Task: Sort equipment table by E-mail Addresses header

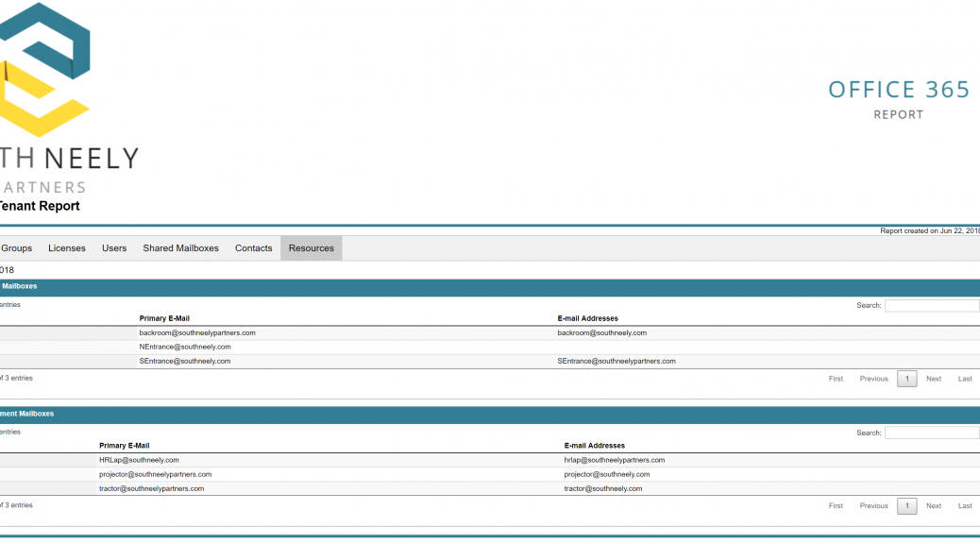Action: 595,446
